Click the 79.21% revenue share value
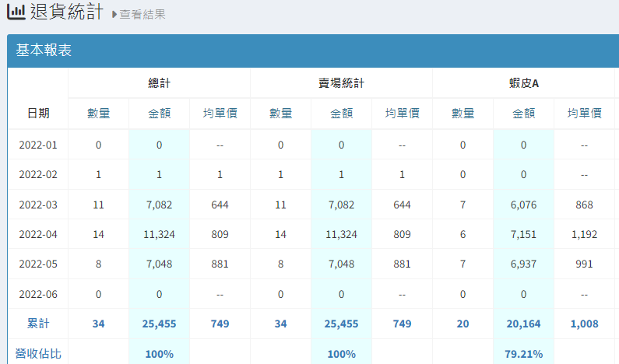619x364 pixels. pos(523,354)
